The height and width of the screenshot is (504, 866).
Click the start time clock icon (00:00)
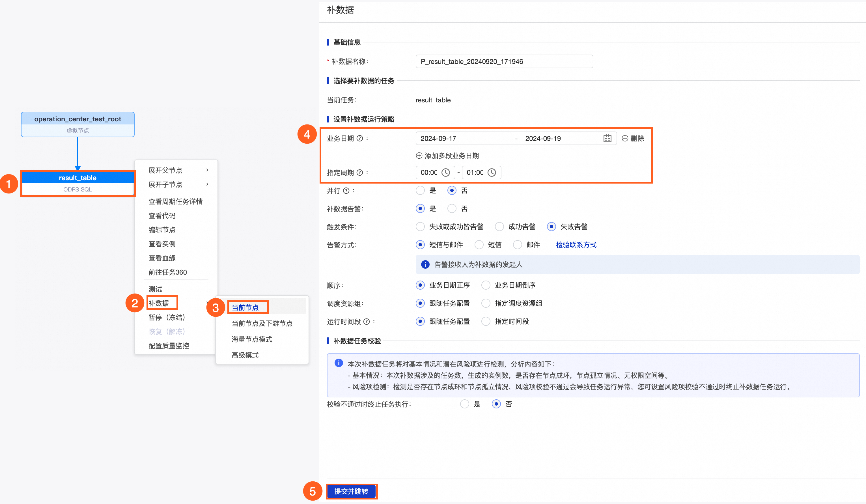click(x=445, y=173)
